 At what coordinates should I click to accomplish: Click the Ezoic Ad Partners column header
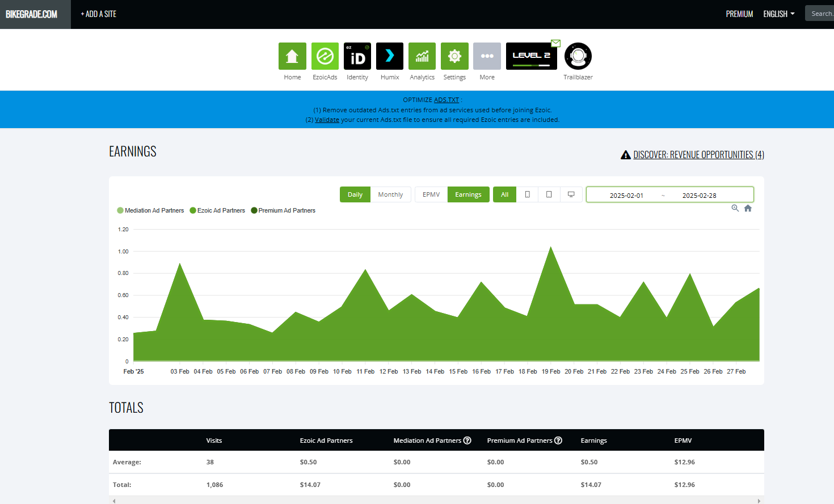coord(326,441)
